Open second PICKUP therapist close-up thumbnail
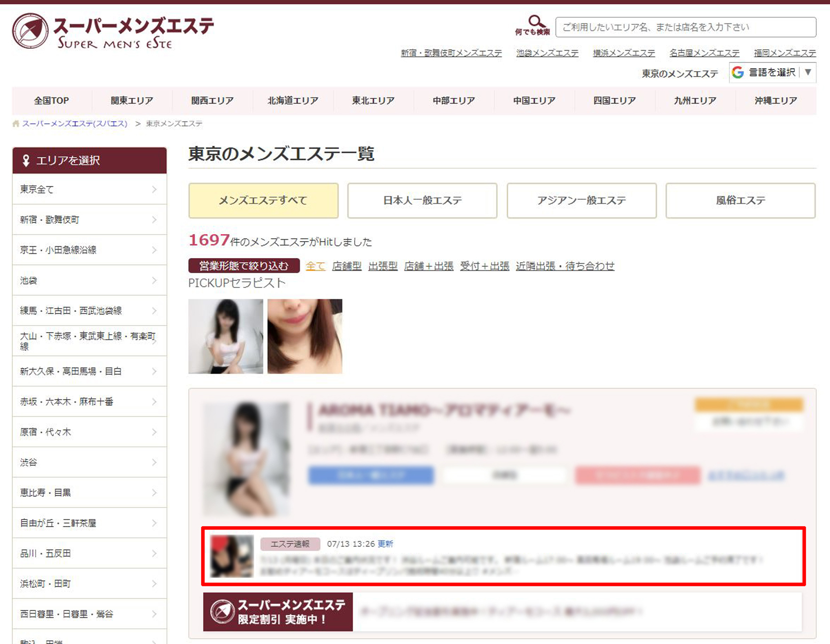The height and width of the screenshot is (644, 830). click(305, 336)
